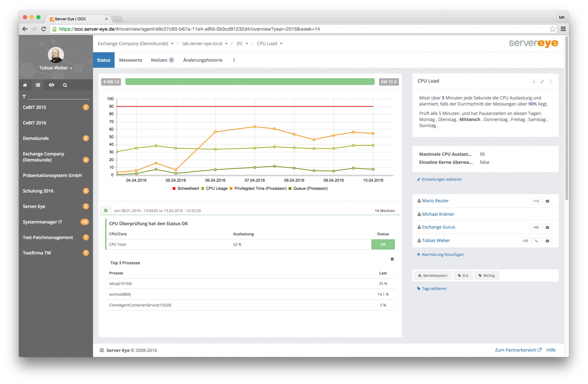Close the Server-Eye | OCC browser tab

106,19
